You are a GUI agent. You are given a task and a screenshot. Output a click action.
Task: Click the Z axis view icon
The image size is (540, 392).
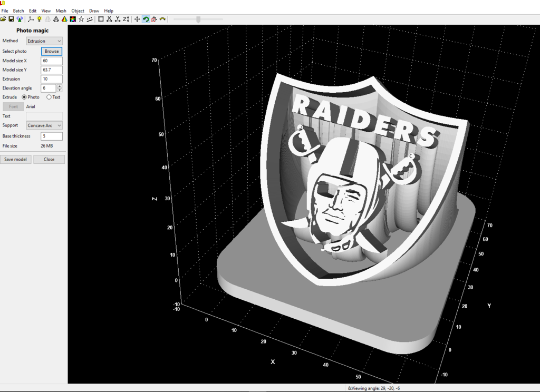pos(126,19)
